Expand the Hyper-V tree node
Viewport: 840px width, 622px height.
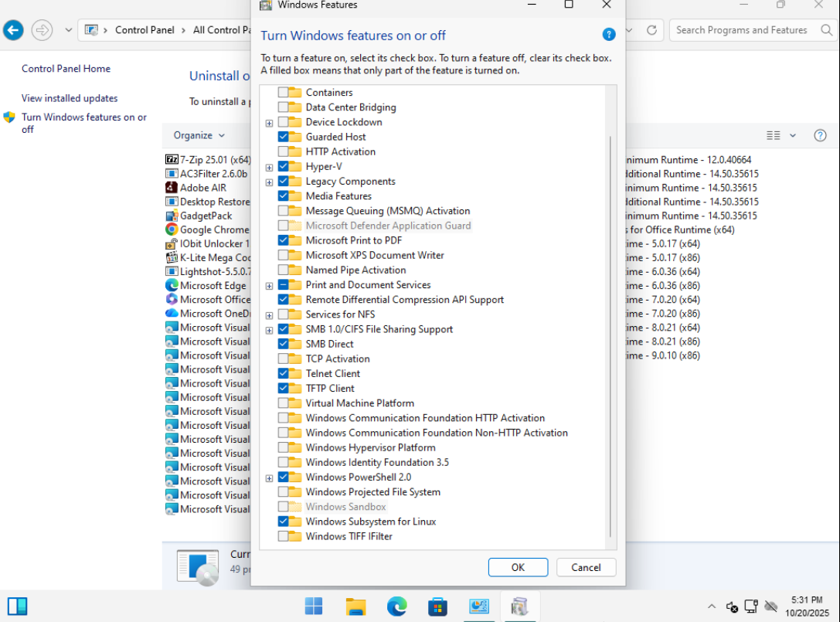(x=269, y=168)
